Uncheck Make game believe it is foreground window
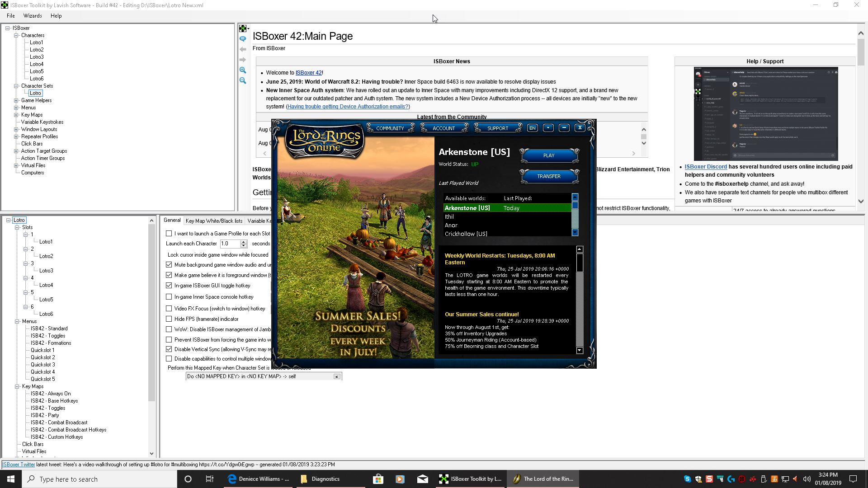 pos(169,275)
